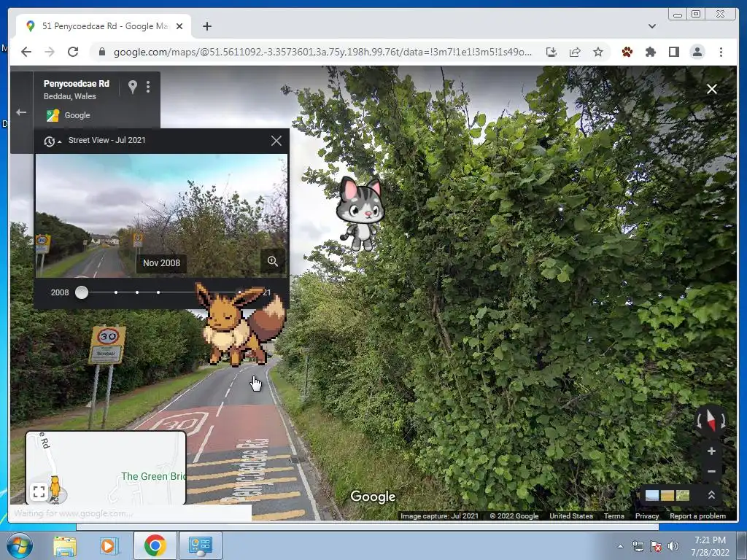
Task: Click the mini map preview
Action: tap(106, 467)
